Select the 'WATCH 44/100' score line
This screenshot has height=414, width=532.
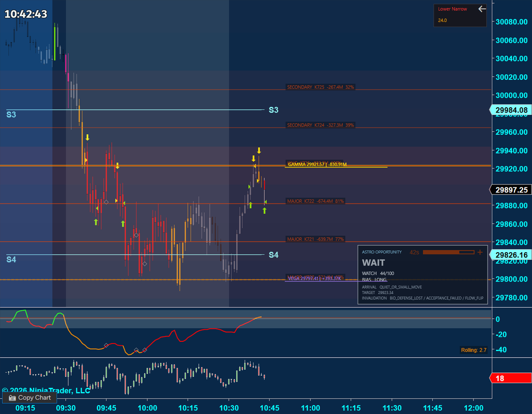coord(378,273)
